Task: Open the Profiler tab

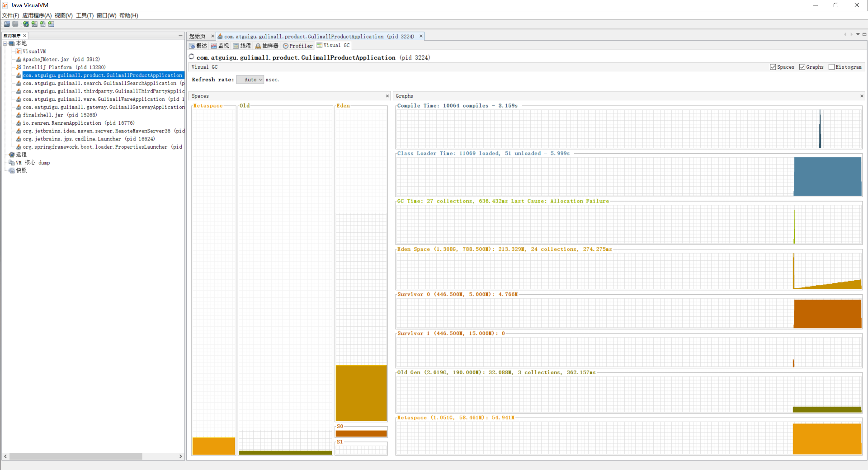Action: coord(298,46)
